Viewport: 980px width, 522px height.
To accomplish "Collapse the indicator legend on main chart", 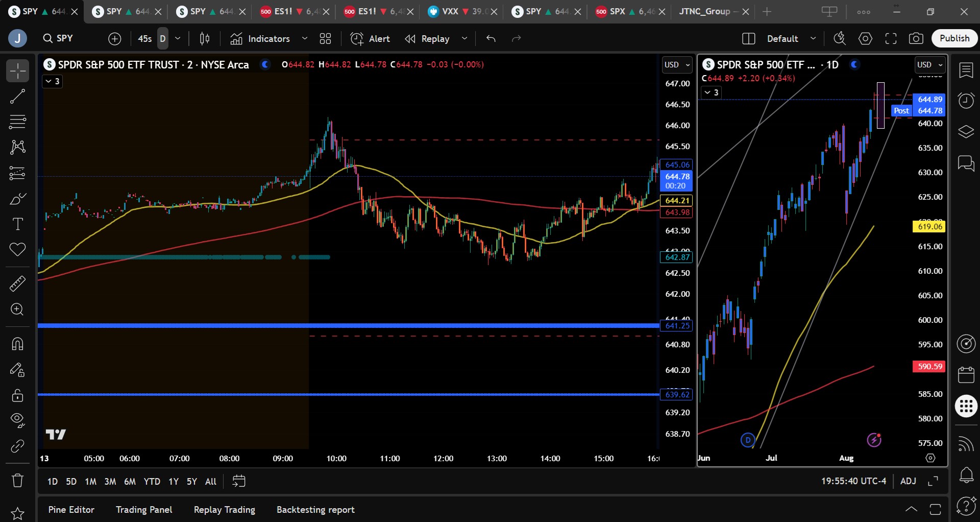I will 52,81.
